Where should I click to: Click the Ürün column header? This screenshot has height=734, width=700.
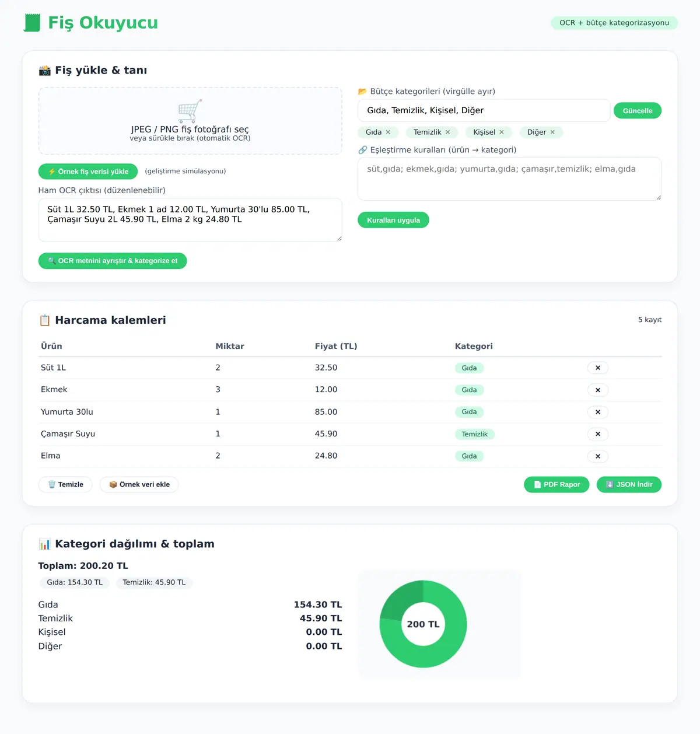coord(51,346)
